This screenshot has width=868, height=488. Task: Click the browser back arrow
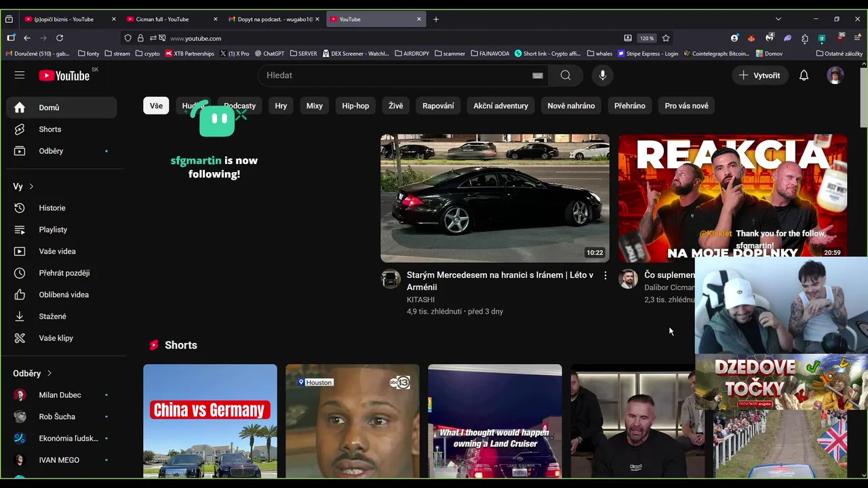(x=27, y=38)
